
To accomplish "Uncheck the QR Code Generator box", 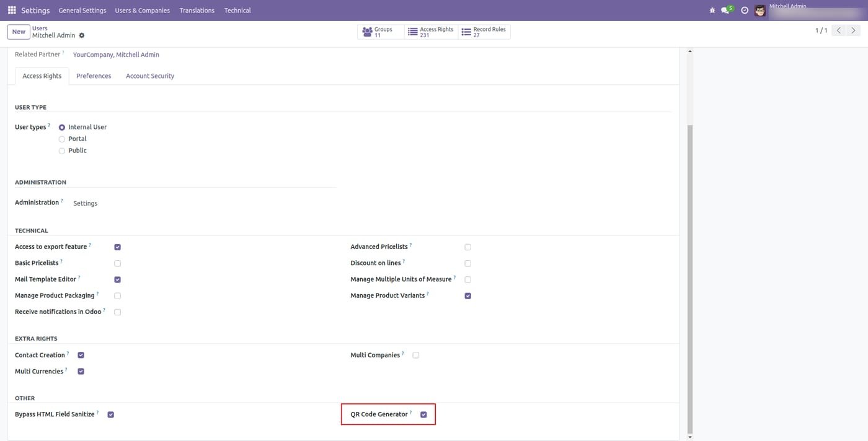I will [x=424, y=415].
